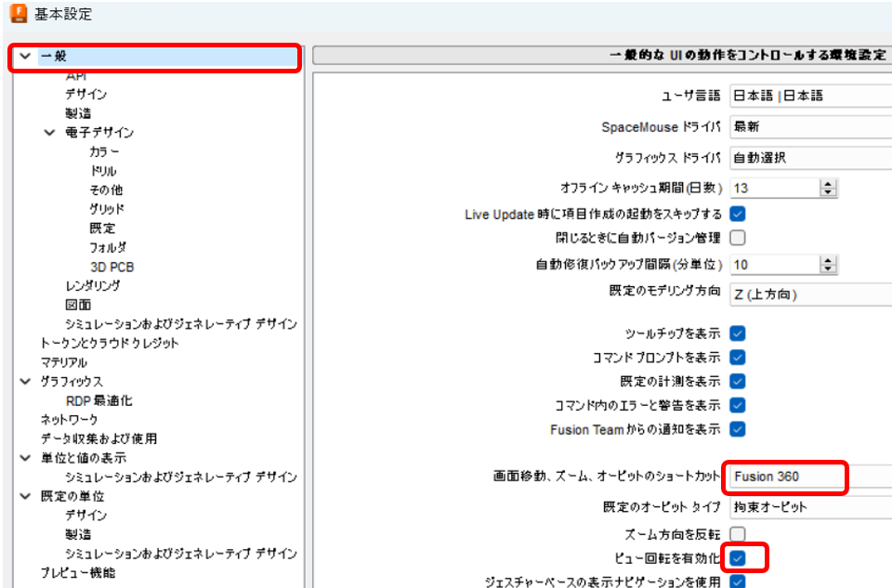Open SpaceMouse ドライバ dropdown
The height and width of the screenshot is (588, 892).
click(810, 127)
